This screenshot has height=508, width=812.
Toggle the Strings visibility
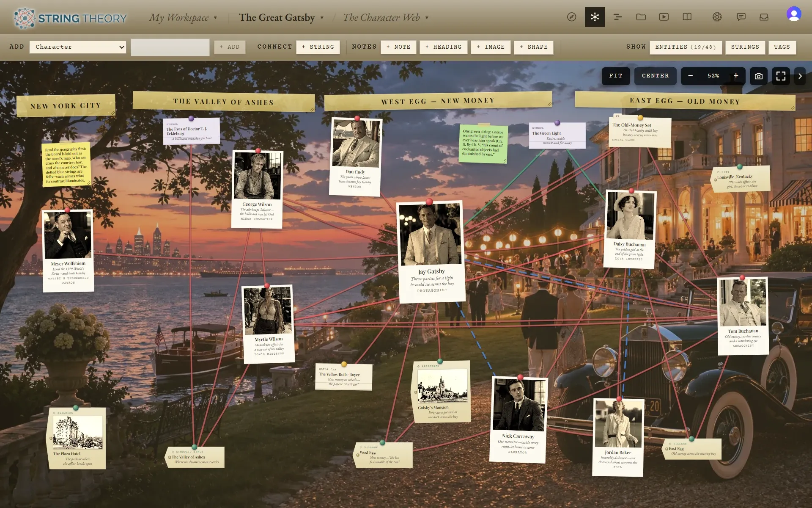click(745, 47)
